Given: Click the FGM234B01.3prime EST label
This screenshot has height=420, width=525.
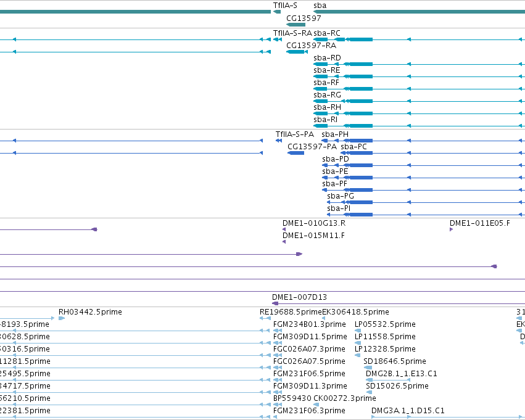Looking at the screenshot, I should [309, 324].
